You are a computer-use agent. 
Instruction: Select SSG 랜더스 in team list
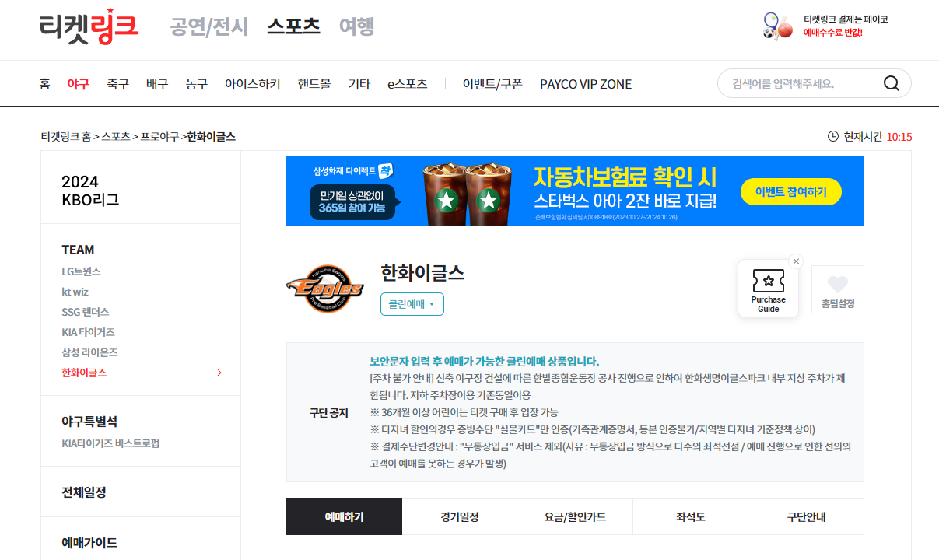pyautogui.click(x=86, y=312)
